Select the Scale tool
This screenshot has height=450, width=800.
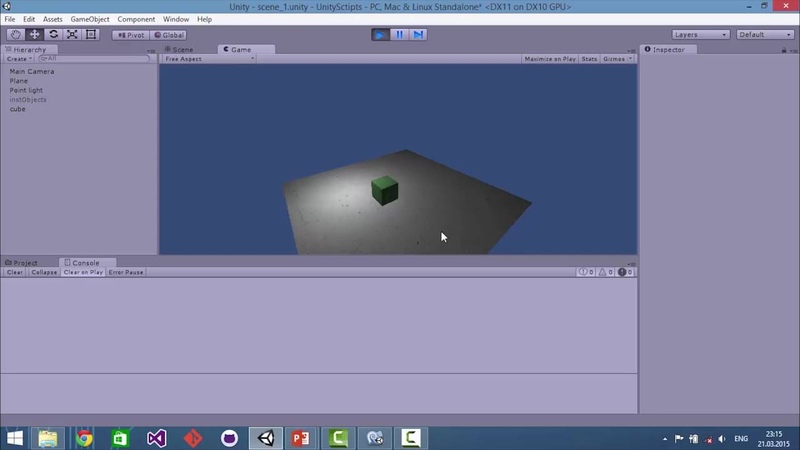point(72,35)
